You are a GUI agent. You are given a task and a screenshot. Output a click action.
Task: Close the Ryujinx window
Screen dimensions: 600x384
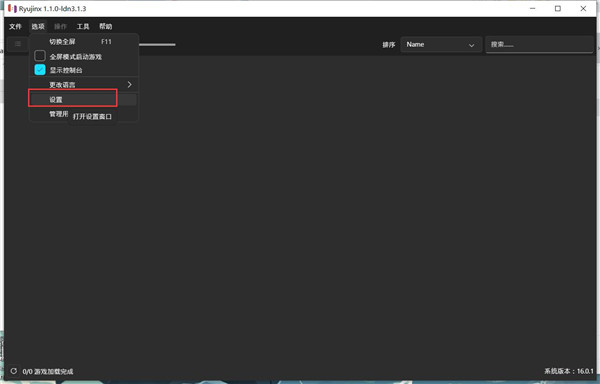[583, 8]
